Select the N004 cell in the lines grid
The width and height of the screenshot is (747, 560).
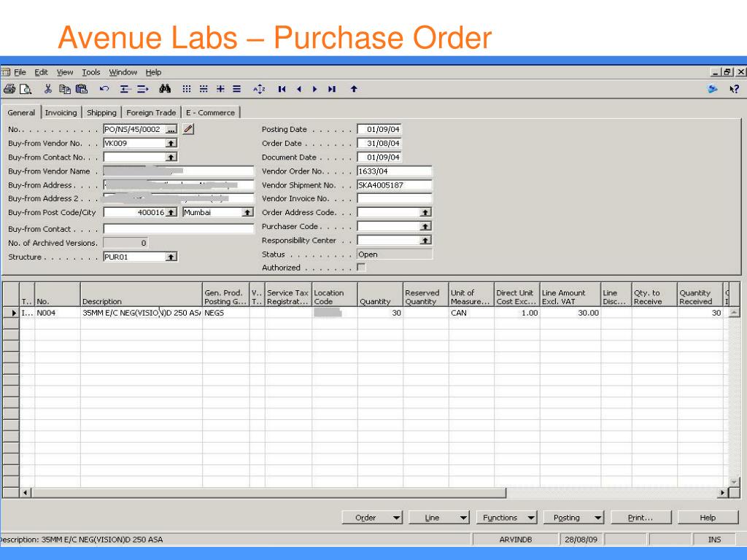point(58,313)
